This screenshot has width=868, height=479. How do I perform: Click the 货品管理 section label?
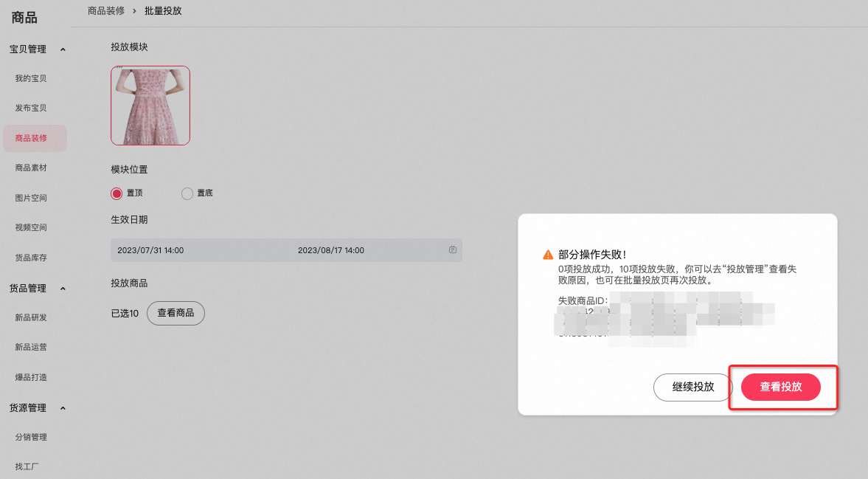point(28,289)
